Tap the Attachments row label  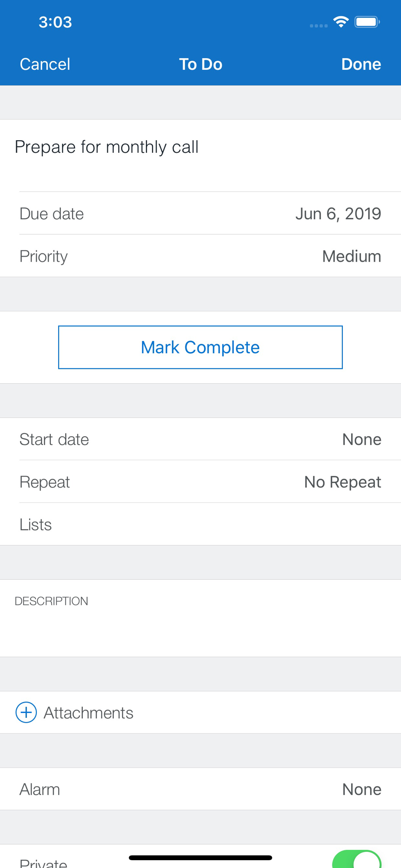tap(89, 713)
